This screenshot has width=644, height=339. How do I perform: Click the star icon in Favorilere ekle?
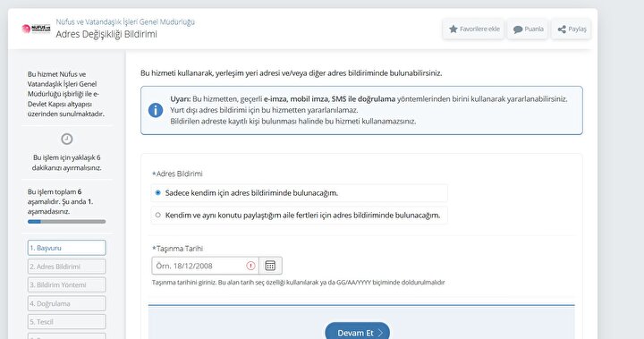pyautogui.click(x=453, y=29)
